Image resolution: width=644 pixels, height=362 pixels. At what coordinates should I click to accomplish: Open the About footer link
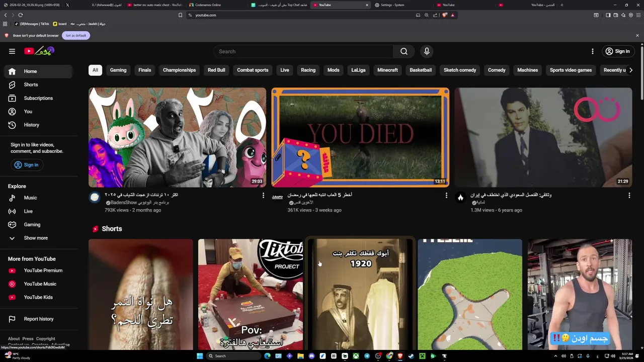pos(14,339)
